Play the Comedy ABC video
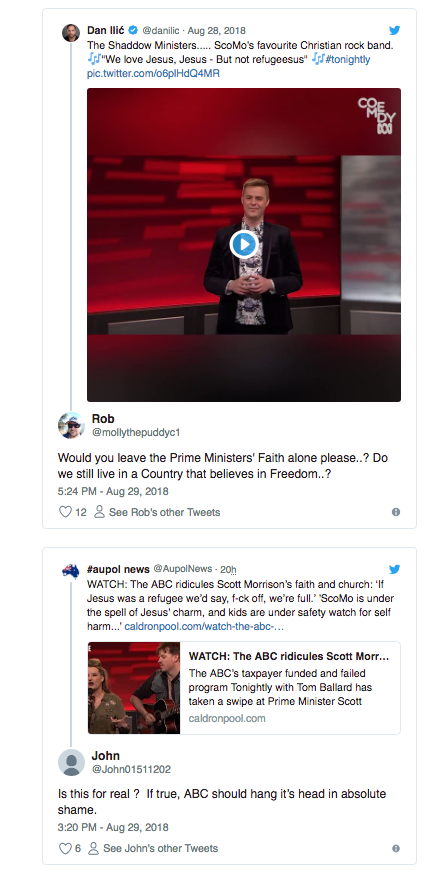Screen dimensions: 440x875 [x=243, y=244]
